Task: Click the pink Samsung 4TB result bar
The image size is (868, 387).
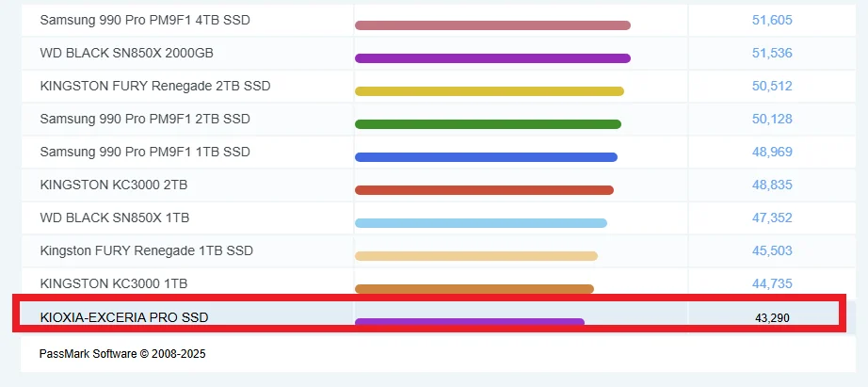Action: click(x=492, y=25)
